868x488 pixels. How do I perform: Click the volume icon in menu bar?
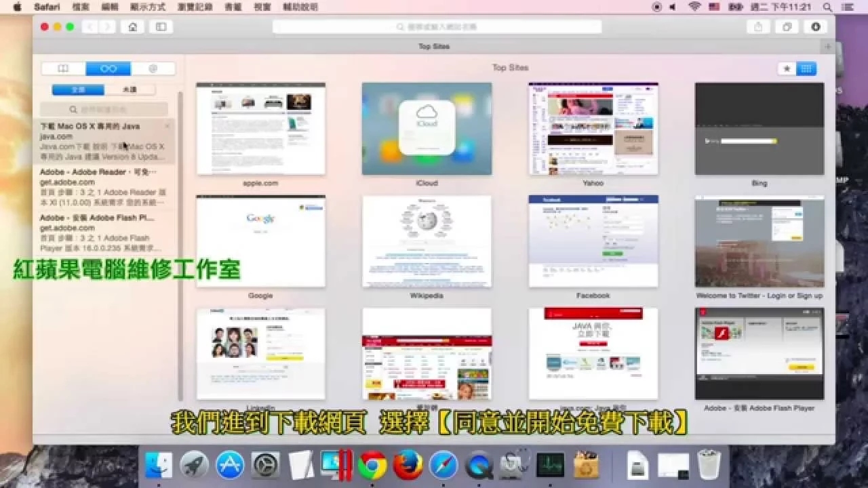673,7
